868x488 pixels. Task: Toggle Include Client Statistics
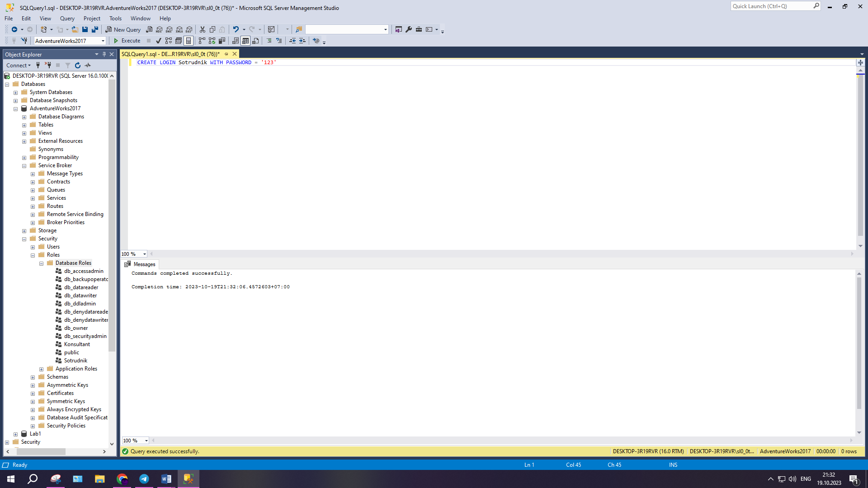[x=222, y=41]
